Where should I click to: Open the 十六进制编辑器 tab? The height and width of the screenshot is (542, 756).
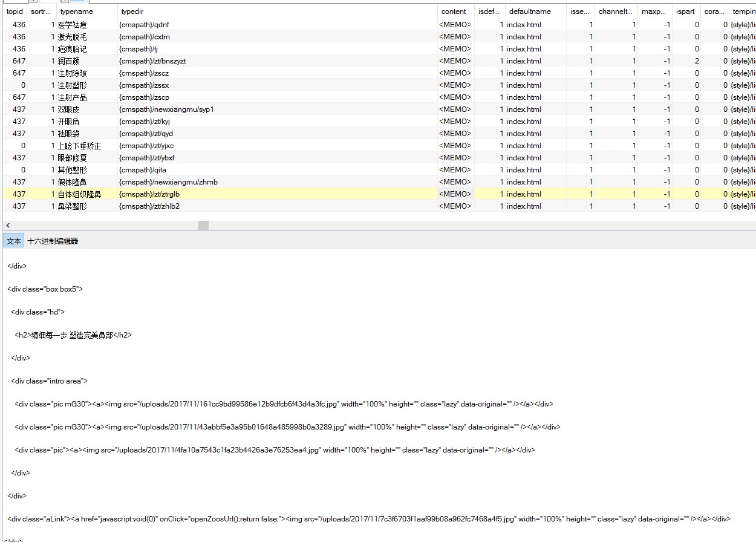coord(53,241)
